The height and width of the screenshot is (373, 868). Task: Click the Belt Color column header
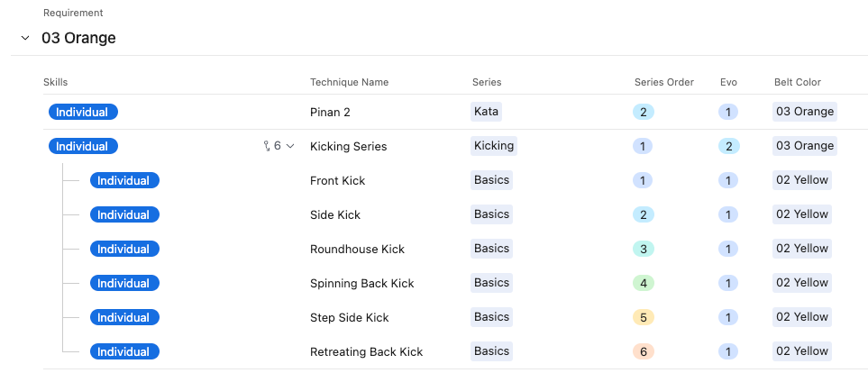tap(797, 82)
